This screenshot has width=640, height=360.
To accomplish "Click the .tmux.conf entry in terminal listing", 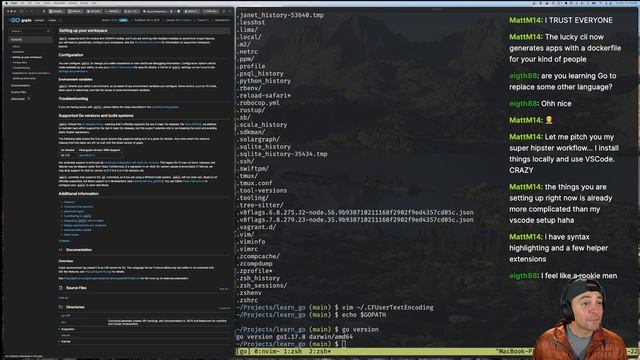I will tap(254, 183).
